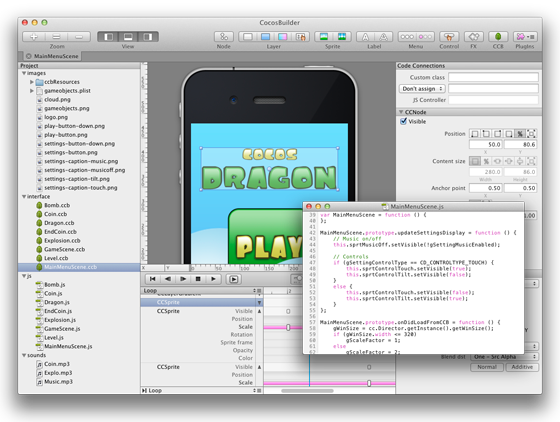Collapse the interface folder
This screenshot has width=560, height=422.
tap(24, 196)
